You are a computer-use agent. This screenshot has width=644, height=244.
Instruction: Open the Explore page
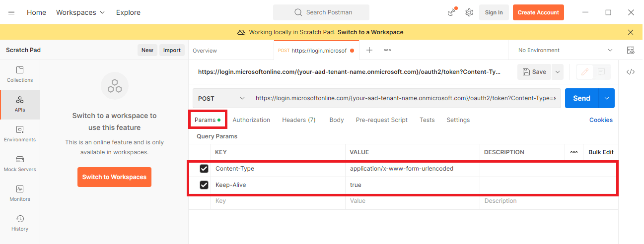click(x=128, y=12)
